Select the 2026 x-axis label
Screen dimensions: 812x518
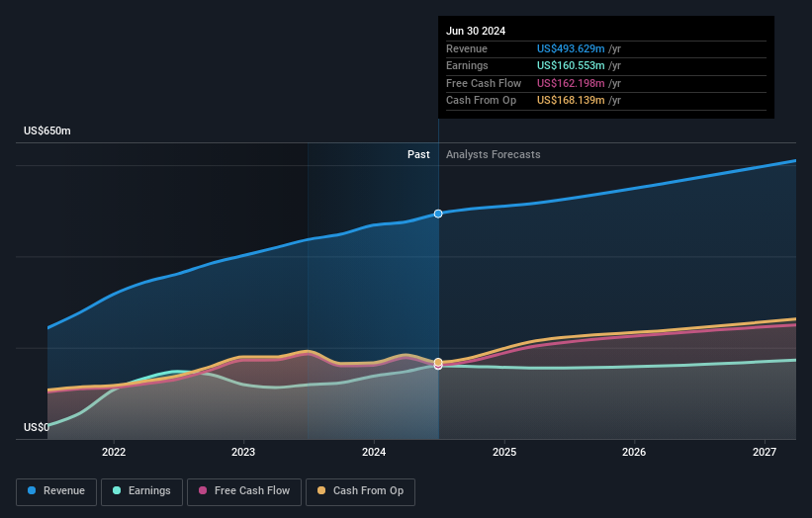click(634, 453)
